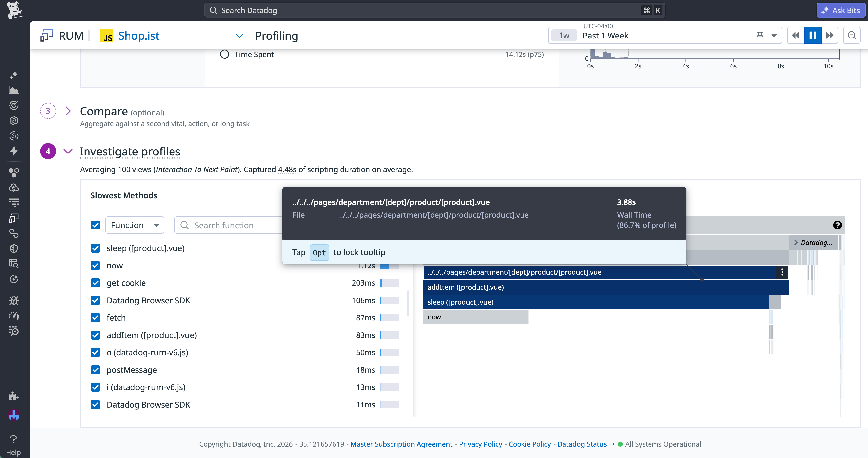This screenshot has height=458, width=868.
Task: Open the three-dot menu on [product].vue frame
Action: 782,272
